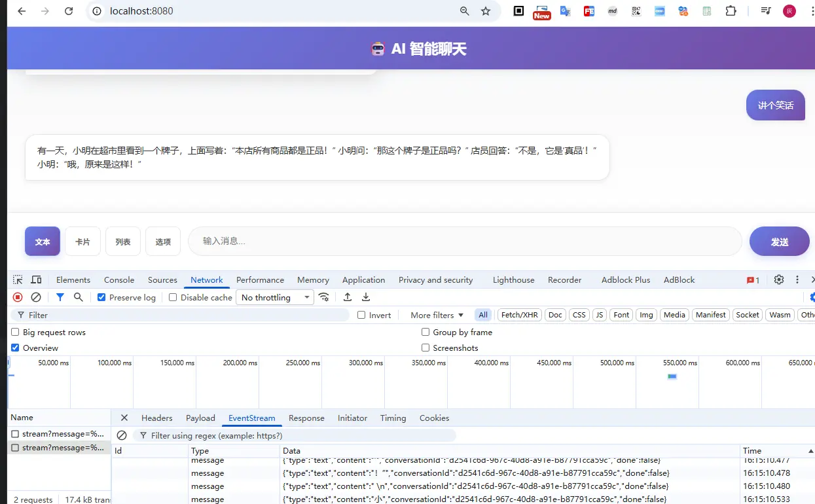Viewport: 815px width, 504px height.
Task: Check the Group by frame checkbox
Action: [x=426, y=332]
